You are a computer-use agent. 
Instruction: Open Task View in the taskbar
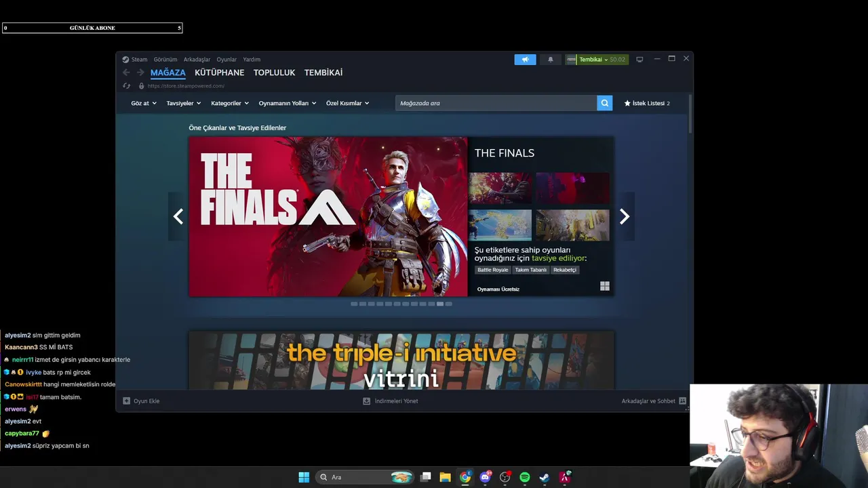point(426,477)
